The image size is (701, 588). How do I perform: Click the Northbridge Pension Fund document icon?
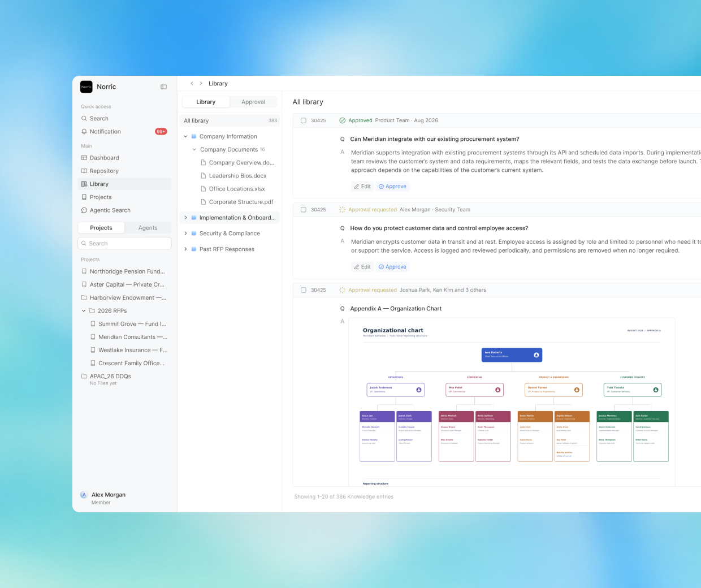tap(84, 271)
